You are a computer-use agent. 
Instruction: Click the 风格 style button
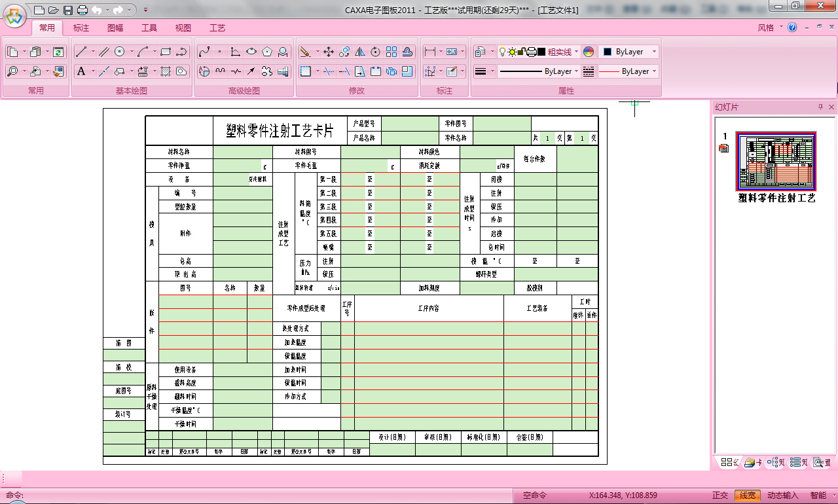[x=765, y=28]
